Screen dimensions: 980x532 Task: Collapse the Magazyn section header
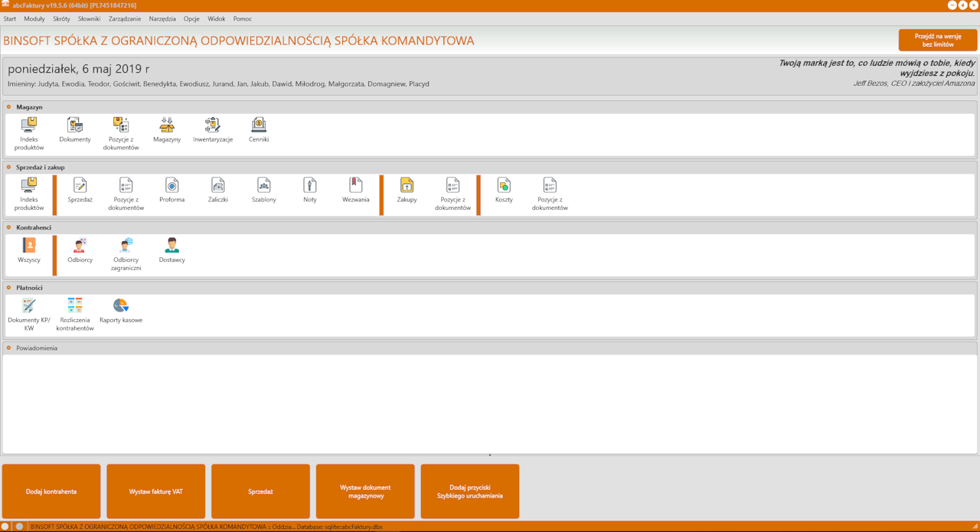coord(9,107)
